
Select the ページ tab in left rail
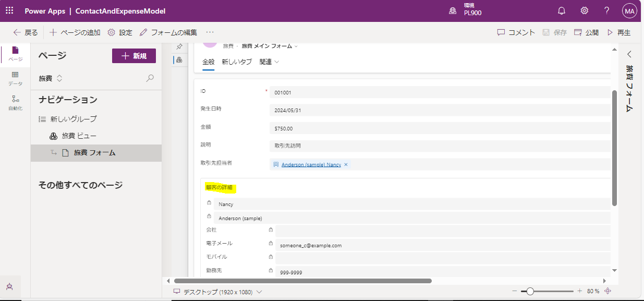pyautogui.click(x=15, y=54)
